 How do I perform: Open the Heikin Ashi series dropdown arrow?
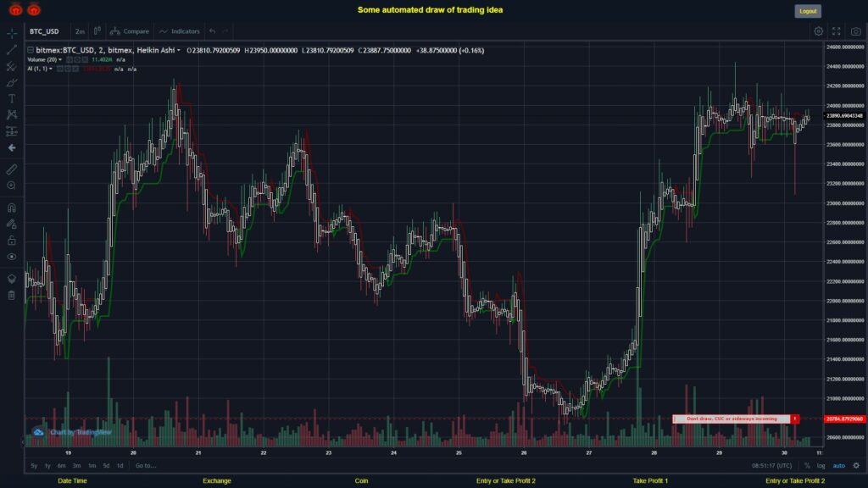point(179,50)
